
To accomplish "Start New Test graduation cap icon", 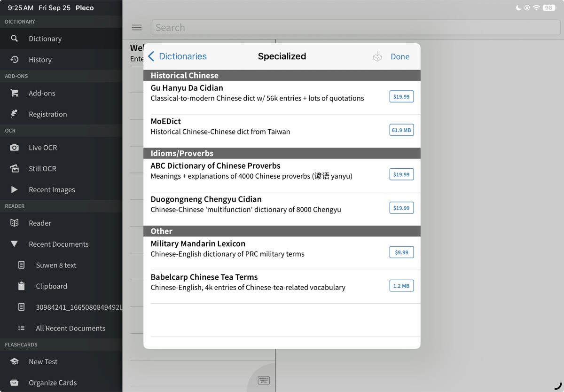I will [x=15, y=361].
